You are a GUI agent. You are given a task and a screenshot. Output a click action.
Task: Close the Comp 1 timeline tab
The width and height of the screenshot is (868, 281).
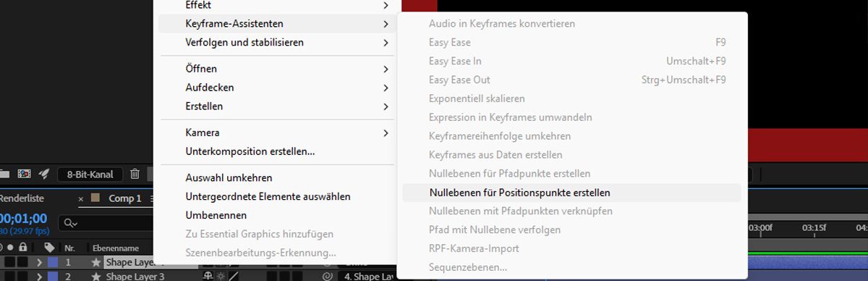tap(81, 198)
